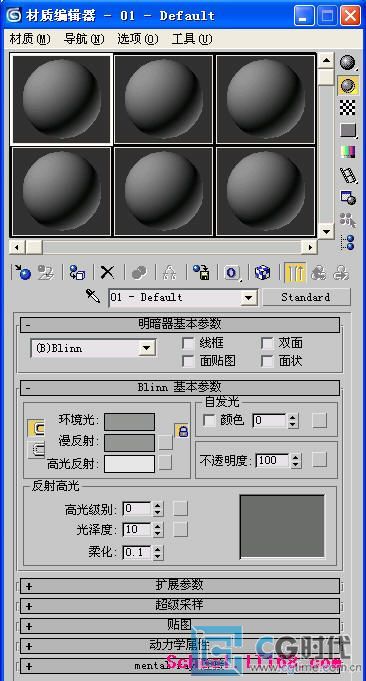Open the 材质(M) menu
The height and width of the screenshot is (681, 366).
coord(30,39)
